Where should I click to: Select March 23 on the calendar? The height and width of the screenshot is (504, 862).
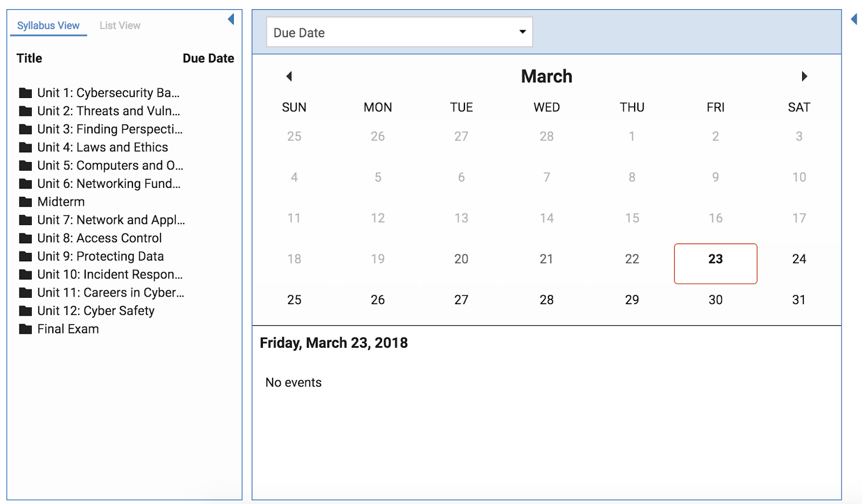pyautogui.click(x=715, y=260)
